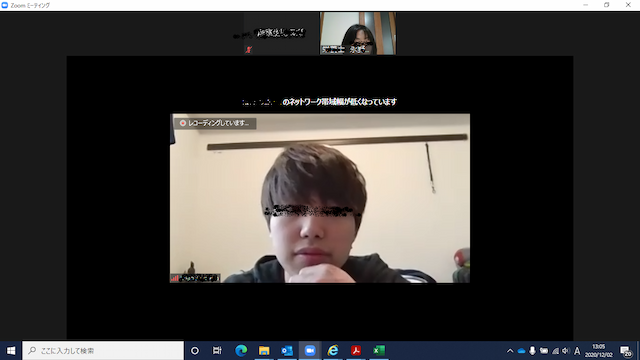Open Internet Explorer from the taskbar
This screenshot has width=640, height=360.
(333, 351)
